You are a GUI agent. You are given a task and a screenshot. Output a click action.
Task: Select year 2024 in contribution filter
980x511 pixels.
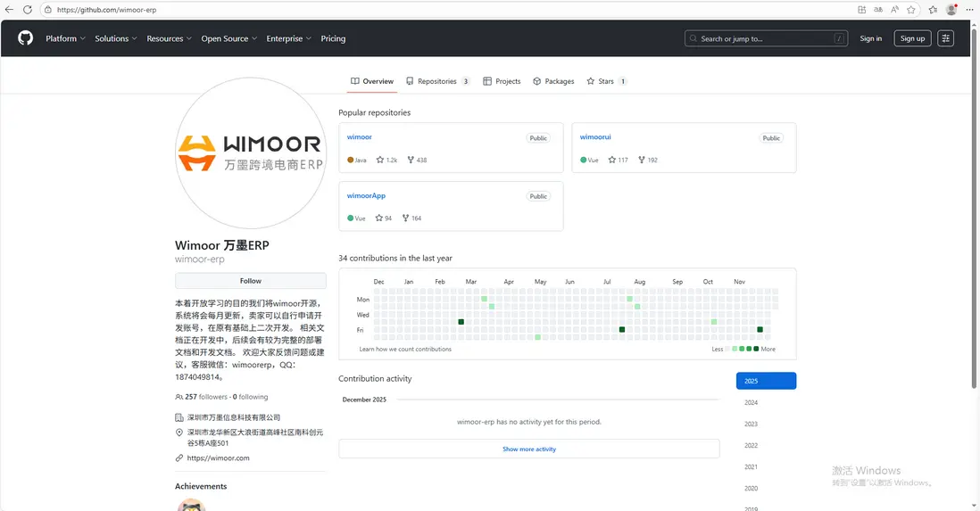click(751, 403)
